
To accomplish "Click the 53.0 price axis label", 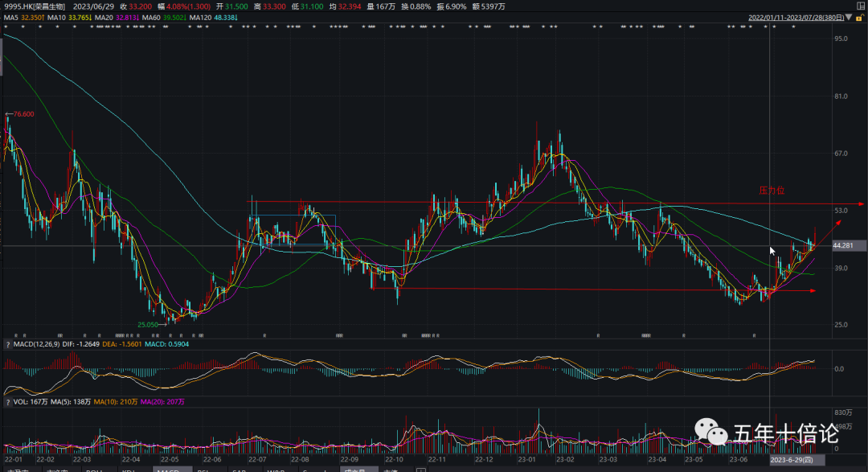I will (x=841, y=211).
